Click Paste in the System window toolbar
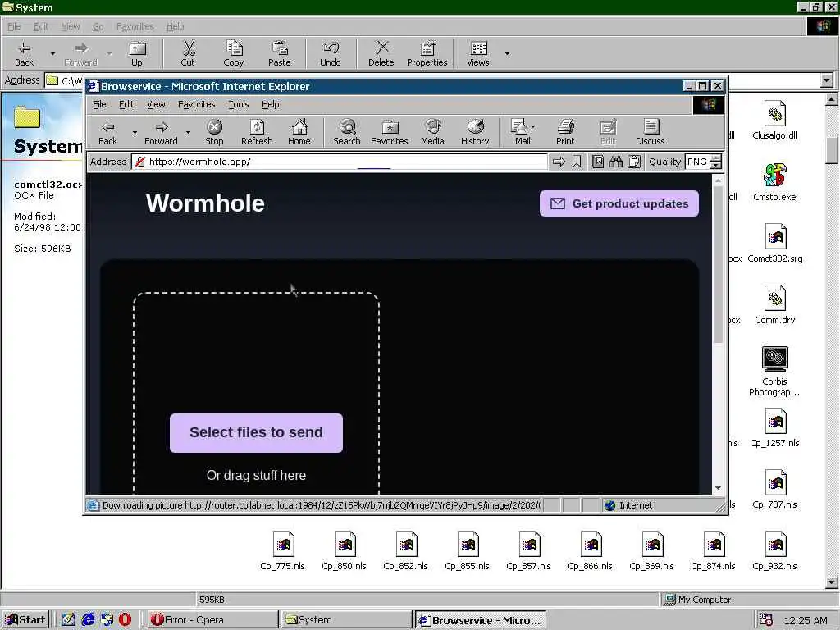The width and height of the screenshot is (840, 630). coord(279,53)
